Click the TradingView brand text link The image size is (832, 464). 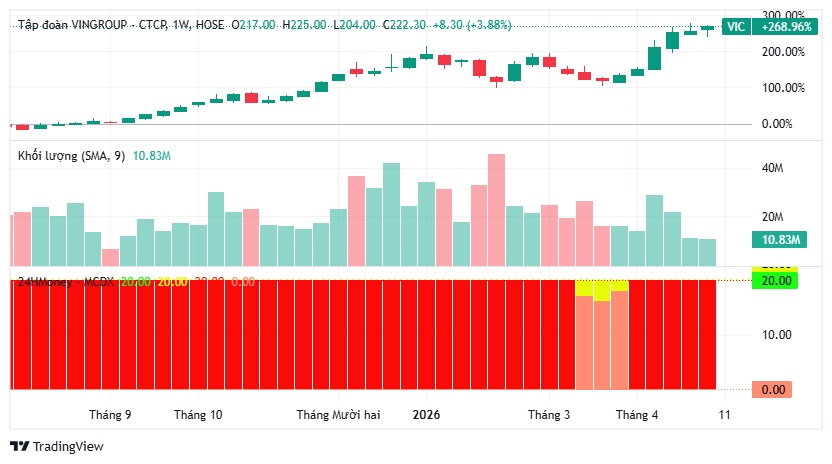coord(68,446)
